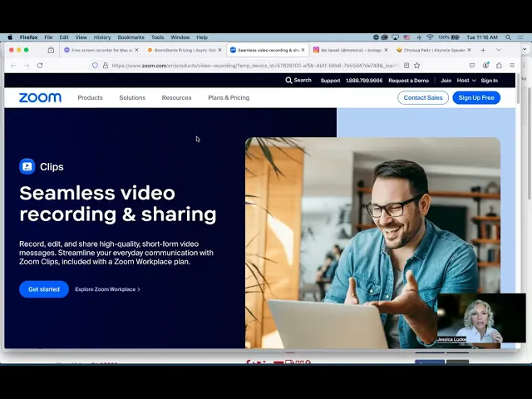Click the phone number 1.888.799.9666
The width and height of the screenshot is (532, 399).
pyautogui.click(x=364, y=81)
